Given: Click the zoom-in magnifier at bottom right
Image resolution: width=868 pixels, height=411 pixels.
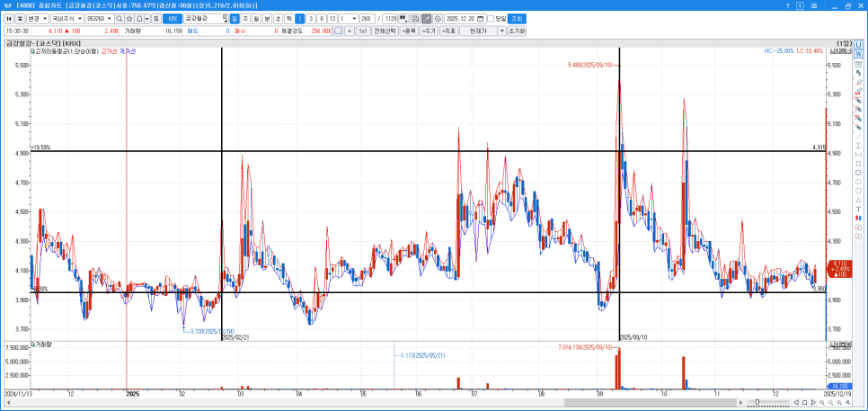Looking at the screenshot, I should click(x=822, y=402).
